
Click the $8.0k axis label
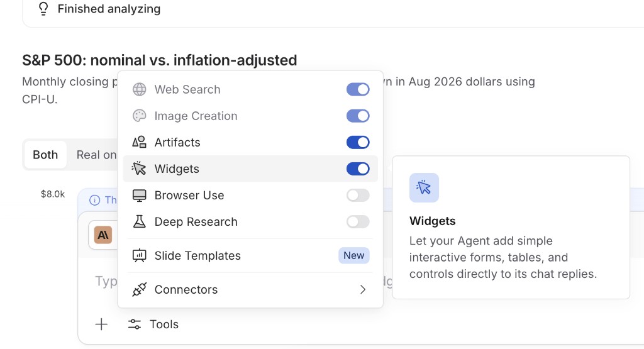coord(53,194)
